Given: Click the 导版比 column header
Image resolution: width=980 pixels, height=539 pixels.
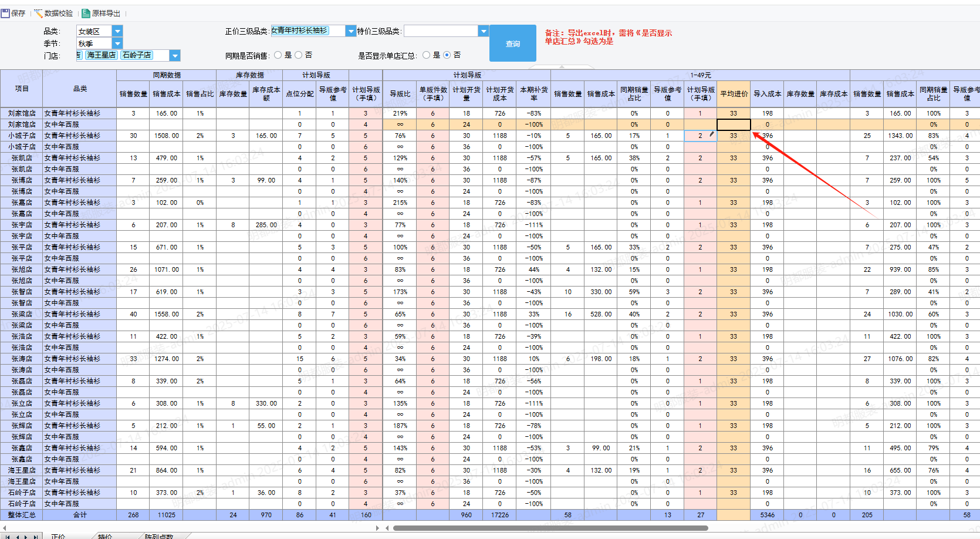Looking at the screenshot, I should (400, 94).
